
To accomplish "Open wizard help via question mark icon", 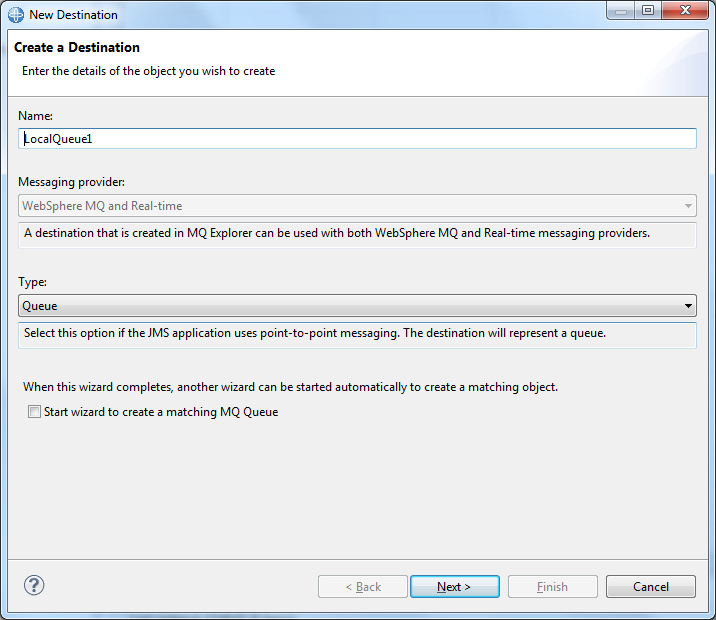I will point(34,586).
